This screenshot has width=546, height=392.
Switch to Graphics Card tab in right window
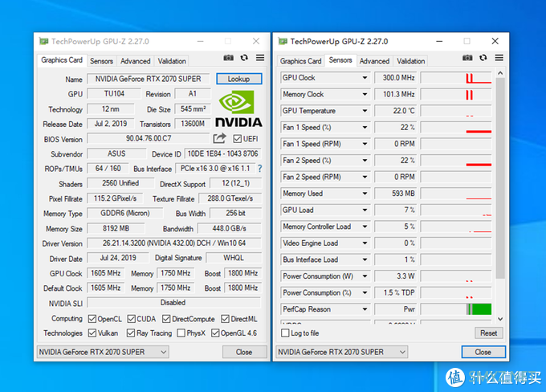300,61
